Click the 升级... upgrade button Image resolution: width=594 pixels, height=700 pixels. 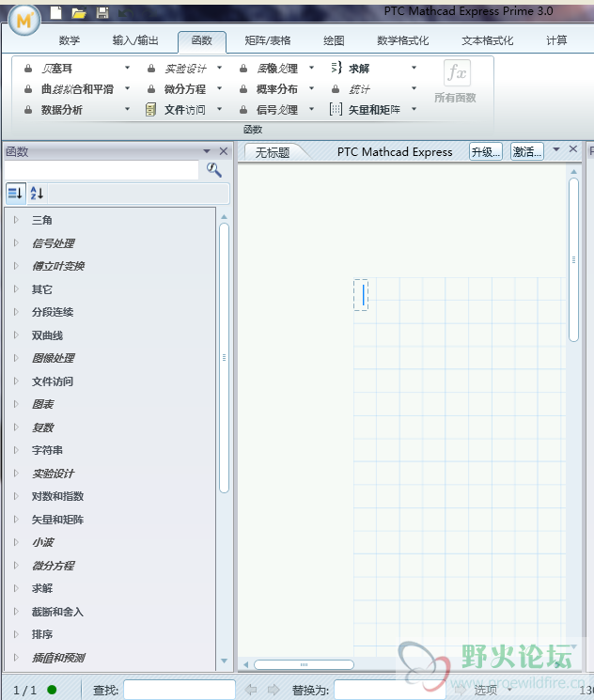(x=486, y=152)
